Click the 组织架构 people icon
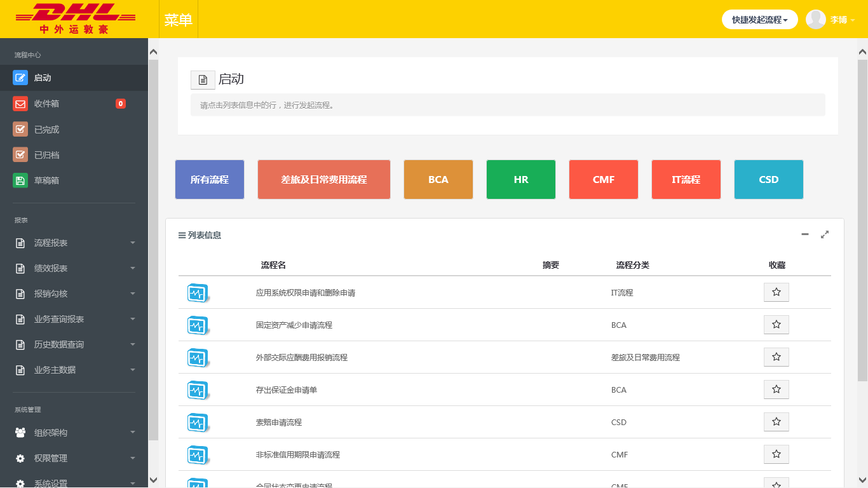Image resolution: width=868 pixels, height=488 pixels. [20, 433]
